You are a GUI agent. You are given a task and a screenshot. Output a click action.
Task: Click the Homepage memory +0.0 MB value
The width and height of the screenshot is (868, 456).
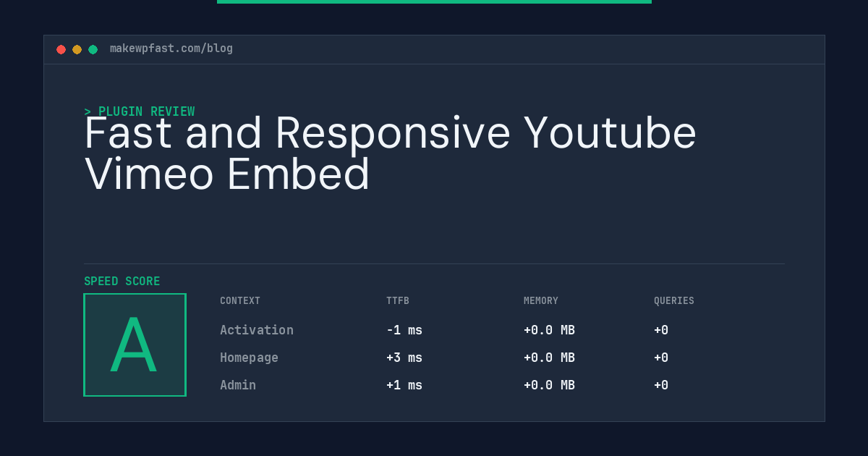click(x=550, y=358)
